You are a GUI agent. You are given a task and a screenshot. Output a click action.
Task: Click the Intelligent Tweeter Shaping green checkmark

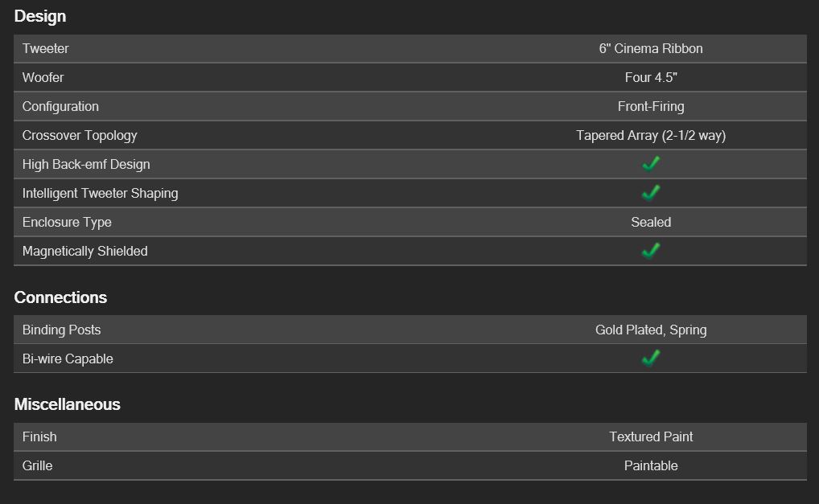(651, 193)
